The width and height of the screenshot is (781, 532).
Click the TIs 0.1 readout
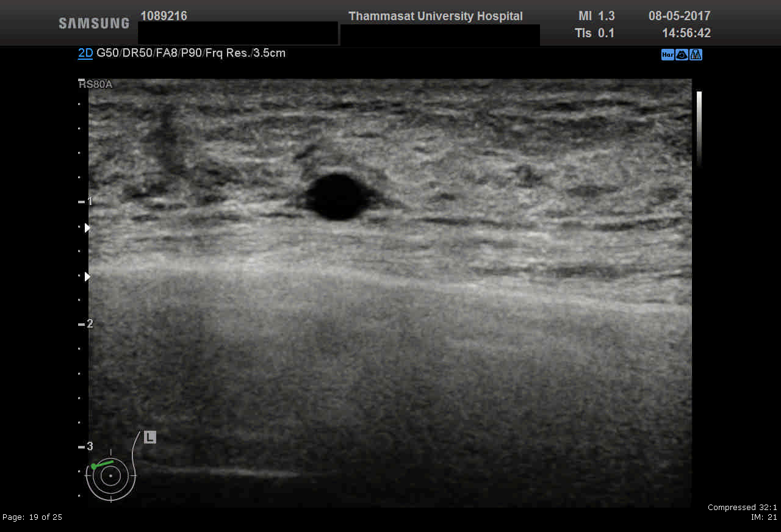[x=594, y=33]
